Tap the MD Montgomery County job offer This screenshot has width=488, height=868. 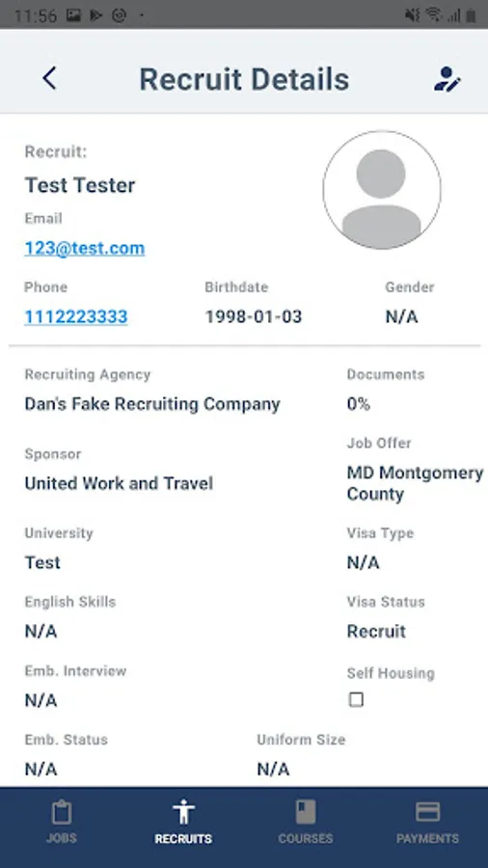click(415, 483)
